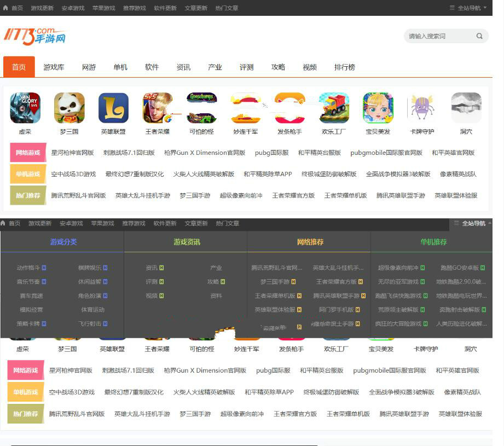Open 跑酷飞侠快跑游戏 in 单机推荐
The image size is (504, 446).
coord(398,296)
